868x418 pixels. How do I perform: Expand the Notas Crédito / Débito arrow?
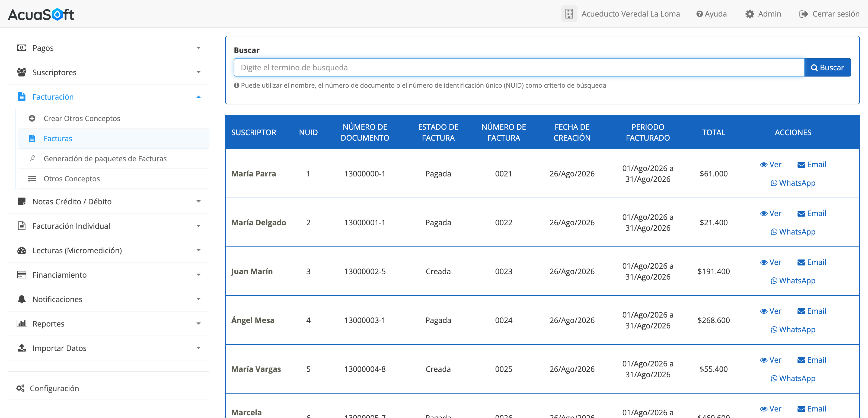[199, 201]
